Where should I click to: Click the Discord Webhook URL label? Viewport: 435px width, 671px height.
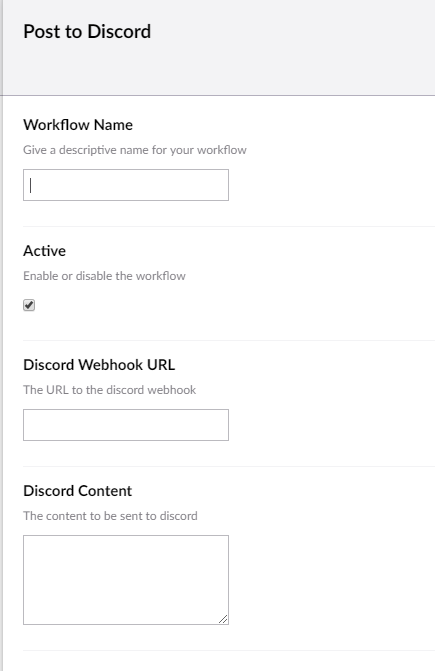[99, 365]
